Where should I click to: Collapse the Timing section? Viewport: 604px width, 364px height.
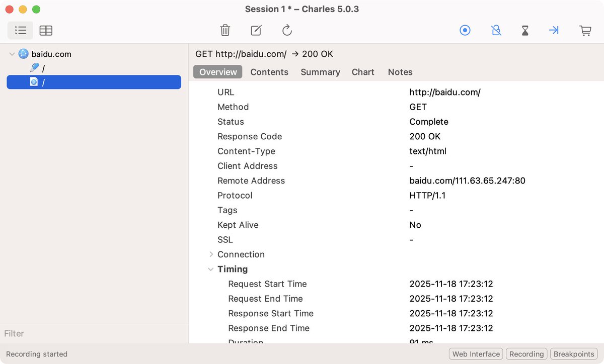(211, 269)
